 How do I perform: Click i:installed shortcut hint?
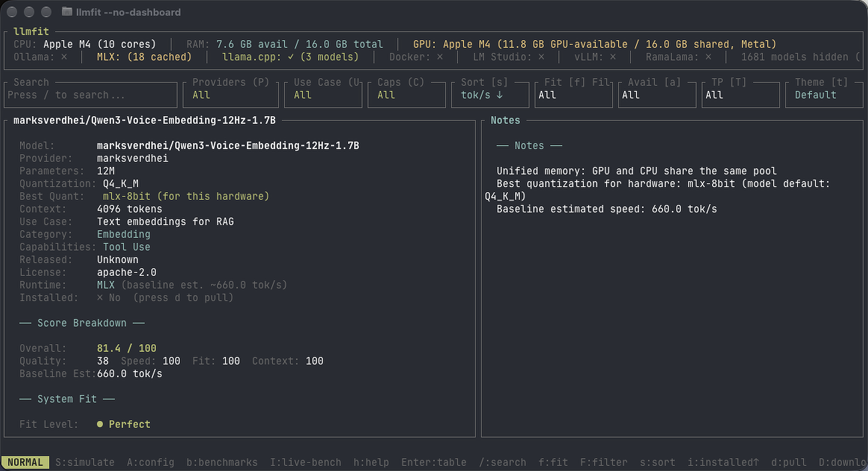coord(723,462)
